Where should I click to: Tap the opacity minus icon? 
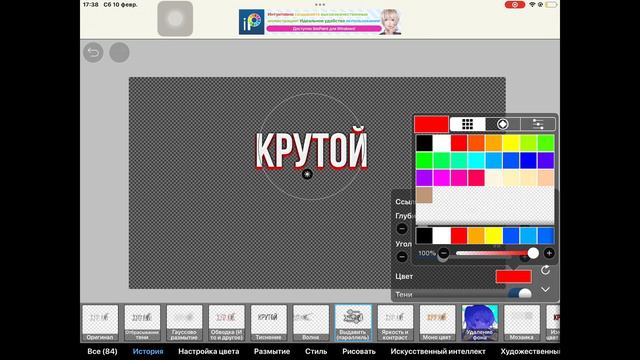pyautogui.click(x=444, y=253)
